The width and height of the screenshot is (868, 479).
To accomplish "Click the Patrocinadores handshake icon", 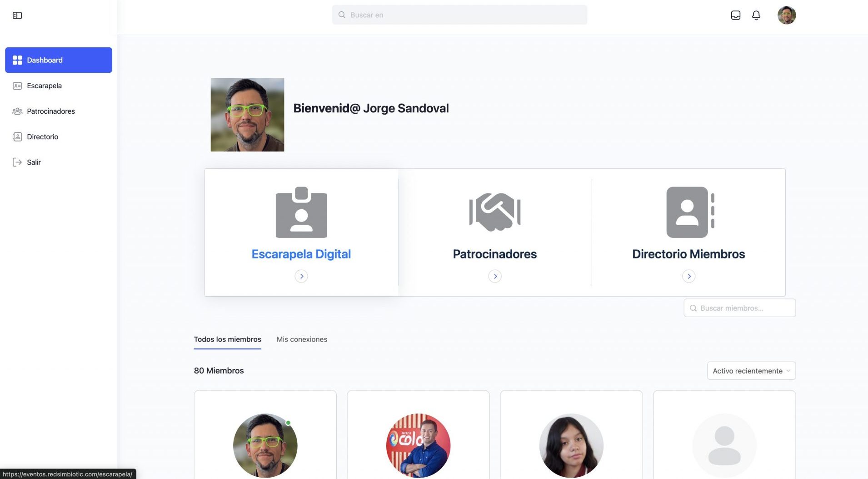I will pyautogui.click(x=494, y=212).
